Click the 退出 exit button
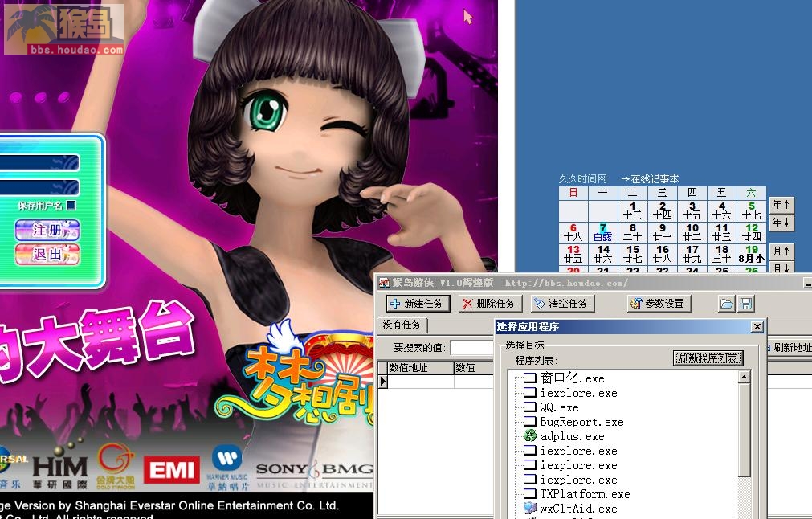 [47, 255]
